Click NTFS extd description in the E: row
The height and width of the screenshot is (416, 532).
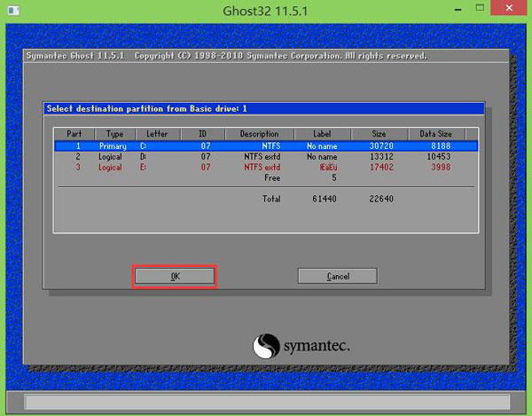[x=262, y=167]
